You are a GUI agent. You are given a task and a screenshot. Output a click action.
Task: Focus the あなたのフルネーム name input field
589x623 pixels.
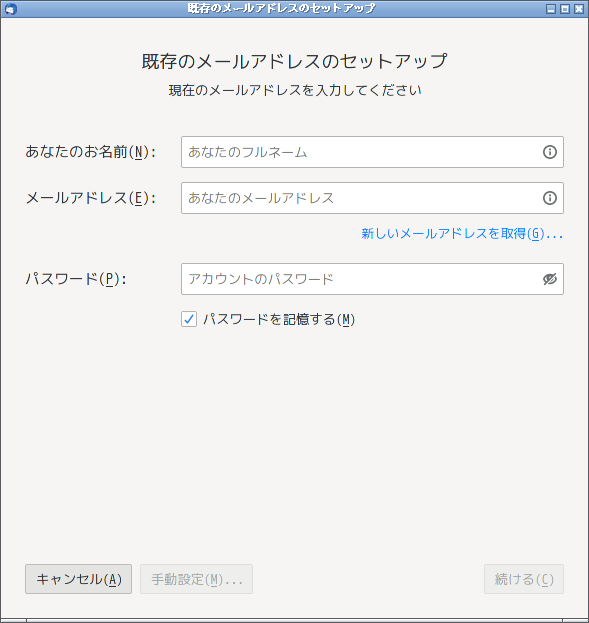tap(372, 152)
